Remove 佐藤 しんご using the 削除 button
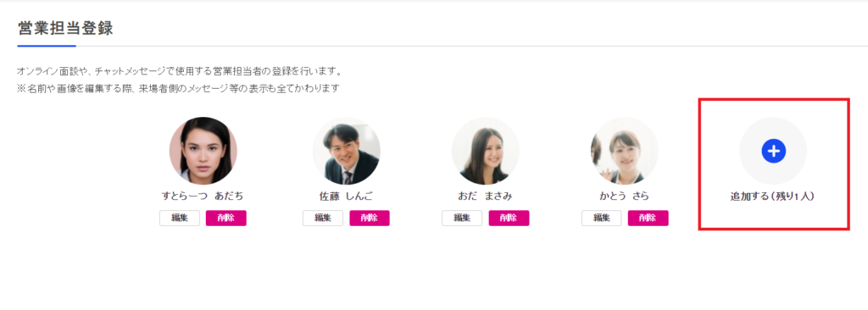The image size is (868, 310). (370, 219)
